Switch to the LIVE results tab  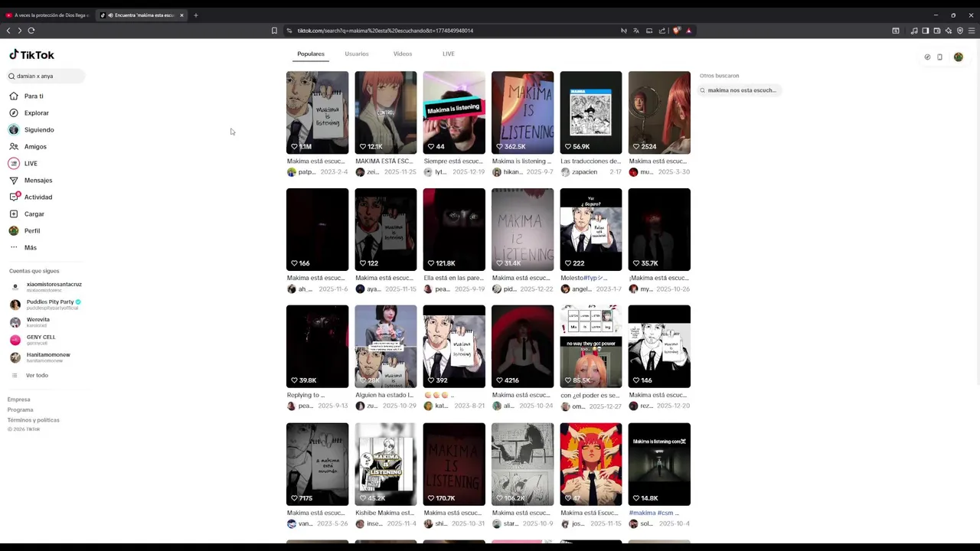pos(449,54)
